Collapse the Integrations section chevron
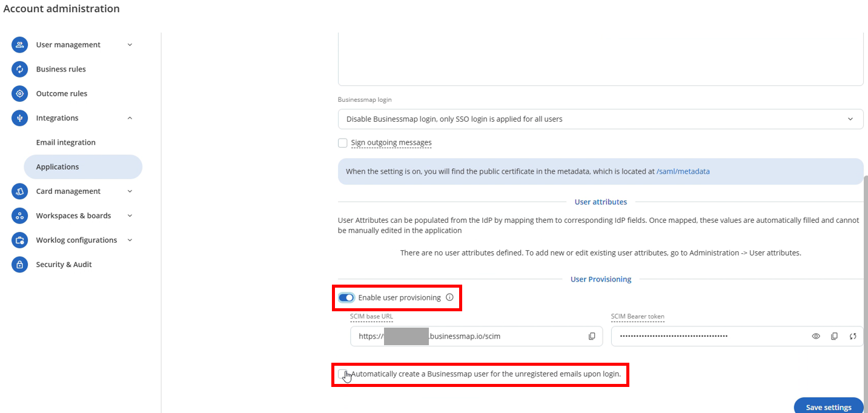This screenshot has width=868, height=413. pos(130,118)
